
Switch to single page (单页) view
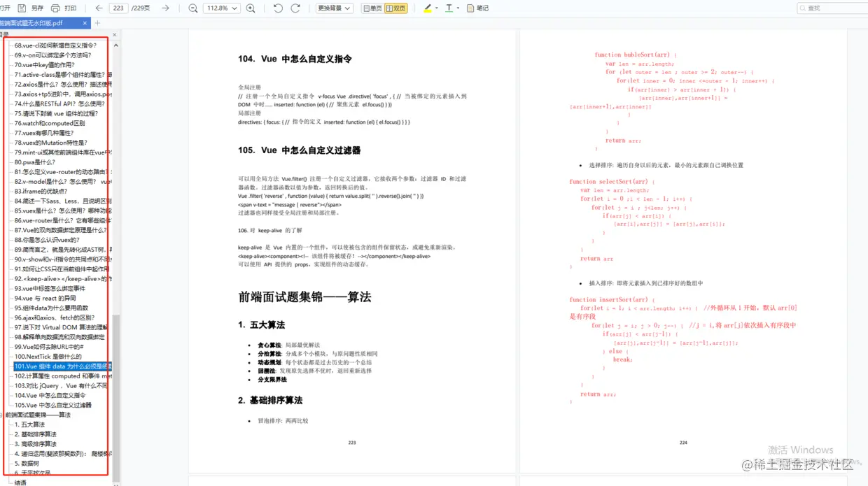pyautogui.click(x=372, y=8)
